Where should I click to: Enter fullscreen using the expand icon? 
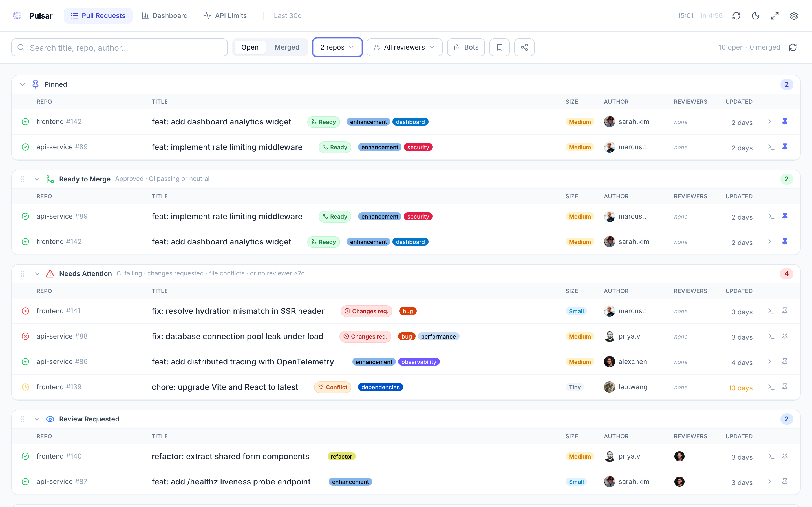coord(775,15)
